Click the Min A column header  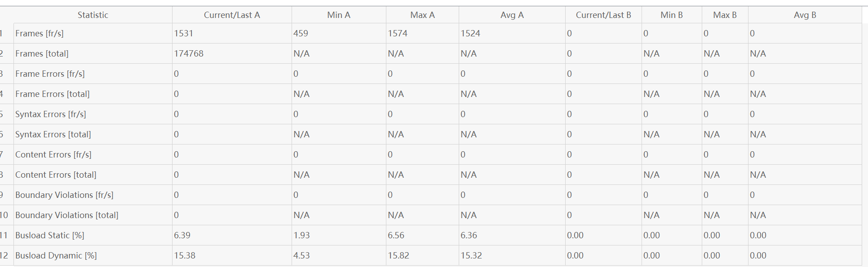point(339,15)
